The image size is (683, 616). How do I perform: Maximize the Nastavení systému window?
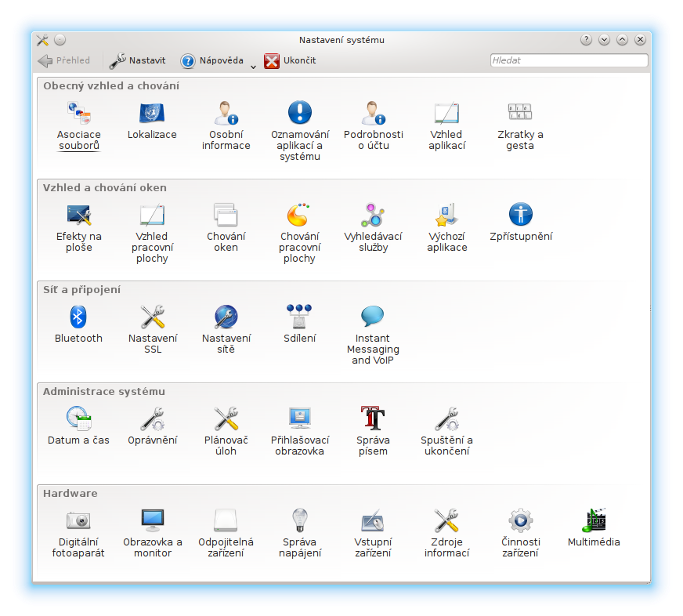[x=623, y=40]
